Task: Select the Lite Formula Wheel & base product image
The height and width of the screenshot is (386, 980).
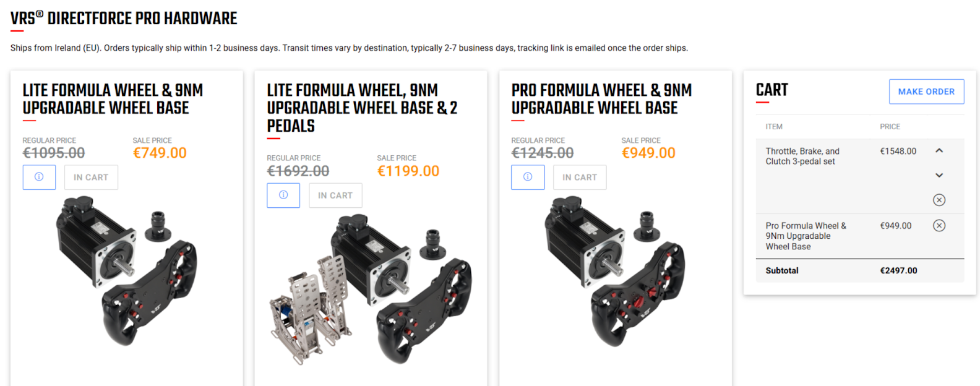Action: tap(127, 269)
